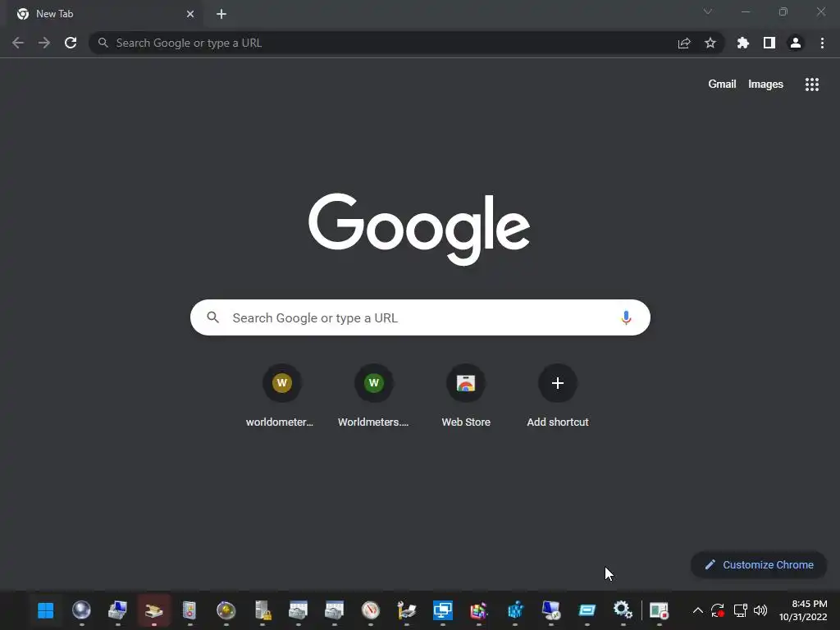Click the Google logo

click(x=419, y=230)
